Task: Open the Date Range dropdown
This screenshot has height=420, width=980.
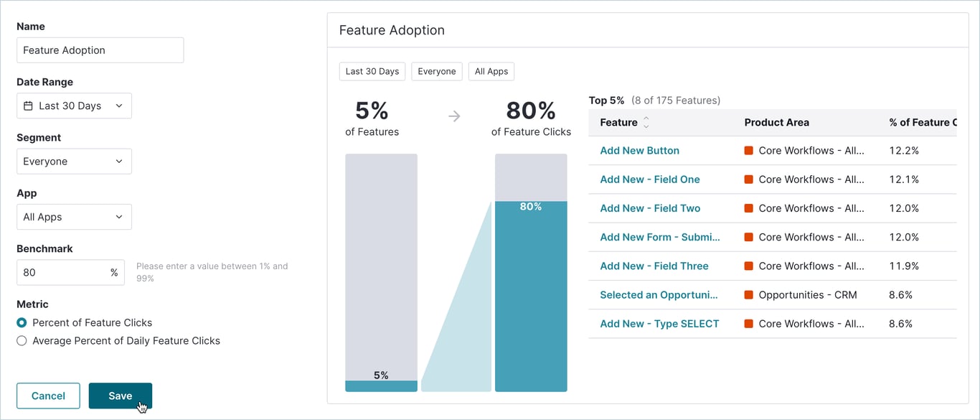Action: 74,106
